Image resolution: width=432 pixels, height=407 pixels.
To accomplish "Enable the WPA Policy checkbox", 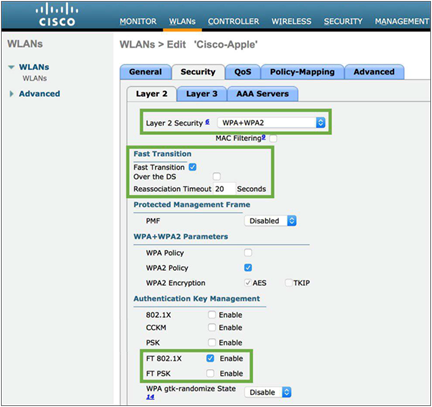I will point(248,253).
